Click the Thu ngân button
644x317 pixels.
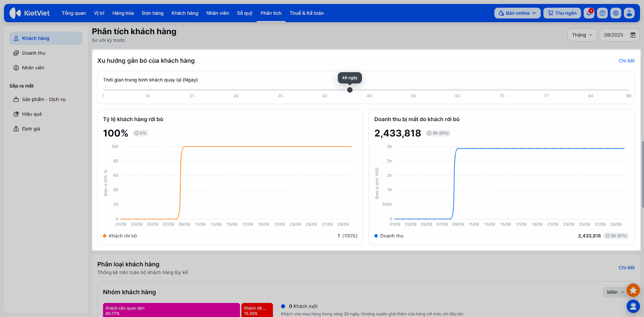tap(562, 13)
